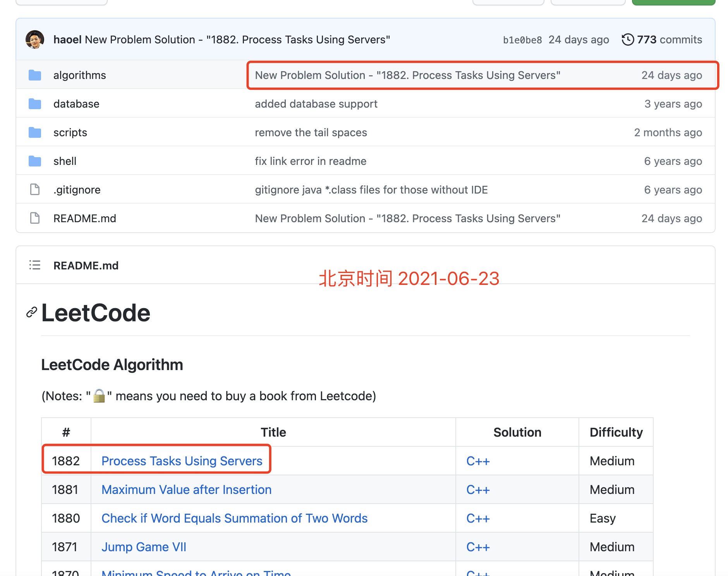Click the Title column header
The image size is (728, 576).
[273, 432]
